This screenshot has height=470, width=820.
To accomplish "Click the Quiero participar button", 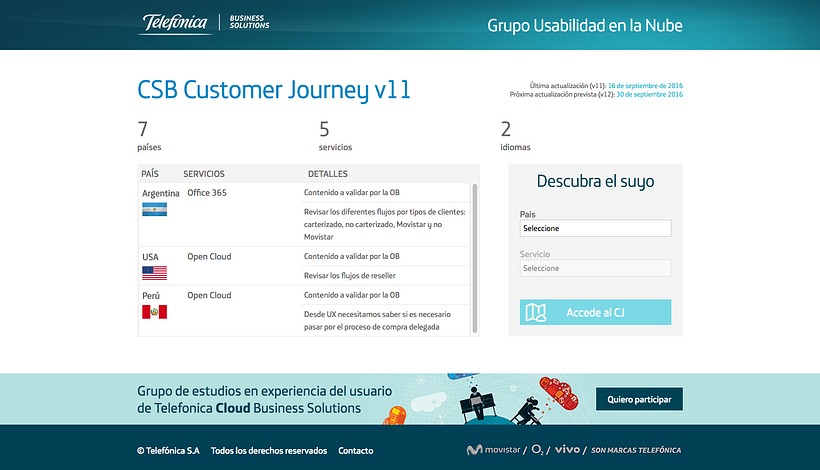I will tap(639, 399).
